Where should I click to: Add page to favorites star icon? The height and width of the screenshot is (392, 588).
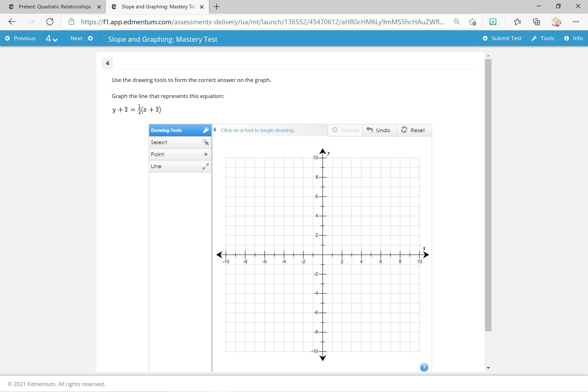pyautogui.click(x=472, y=22)
